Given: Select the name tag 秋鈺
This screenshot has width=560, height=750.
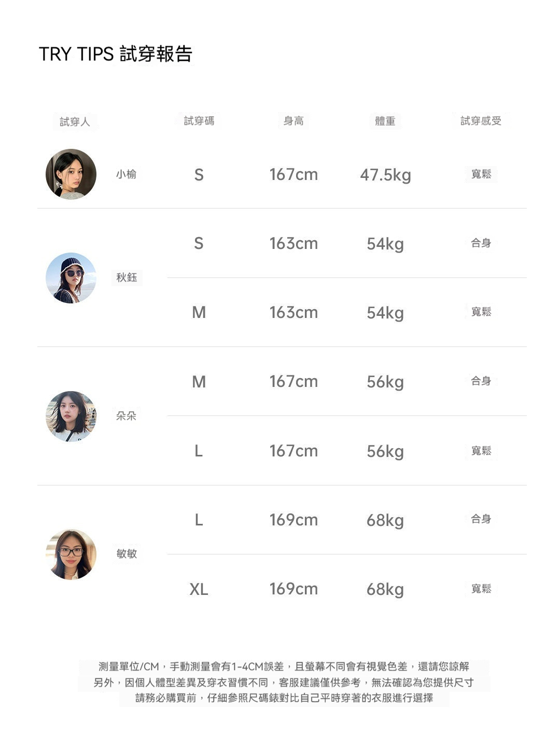Looking at the screenshot, I should pyautogui.click(x=127, y=277).
